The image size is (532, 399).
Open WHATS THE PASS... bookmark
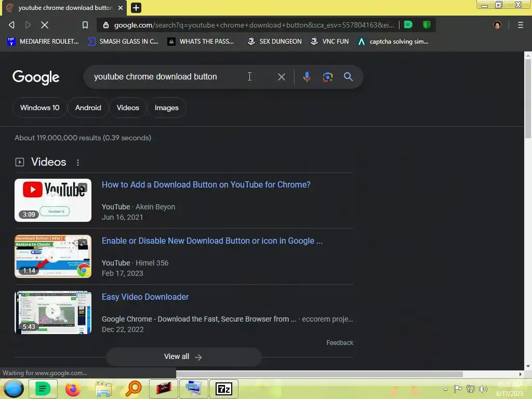click(x=201, y=42)
